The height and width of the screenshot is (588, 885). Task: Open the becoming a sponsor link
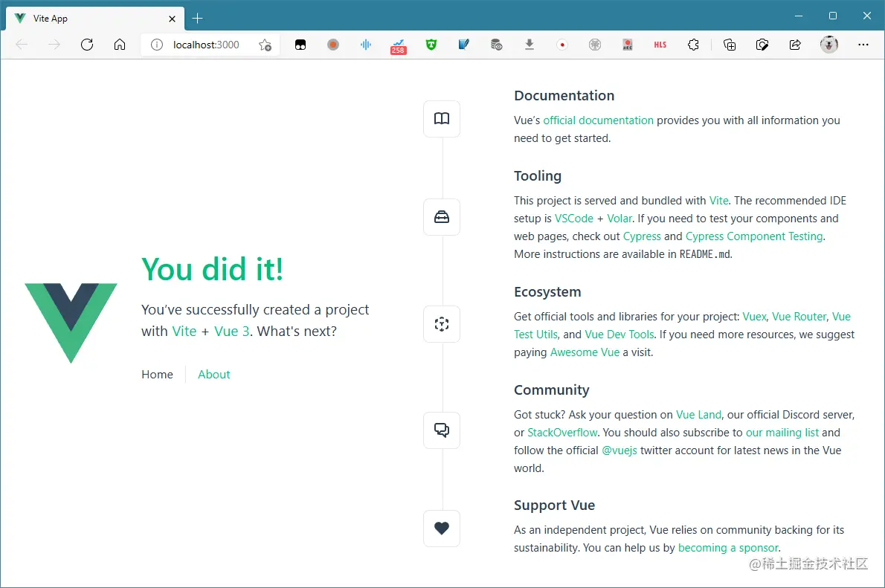[728, 547]
